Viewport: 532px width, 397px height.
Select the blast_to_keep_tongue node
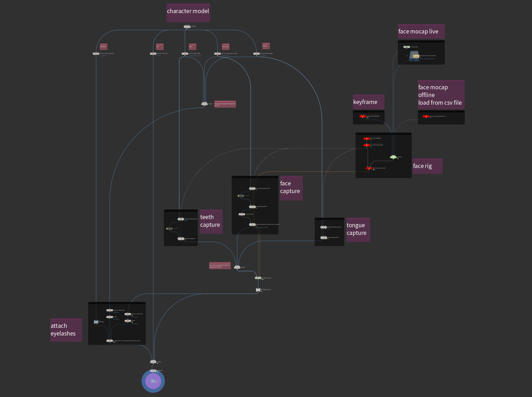(x=257, y=53)
